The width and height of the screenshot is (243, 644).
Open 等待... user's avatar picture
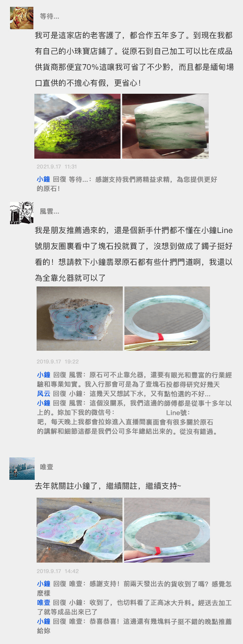click(x=22, y=18)
